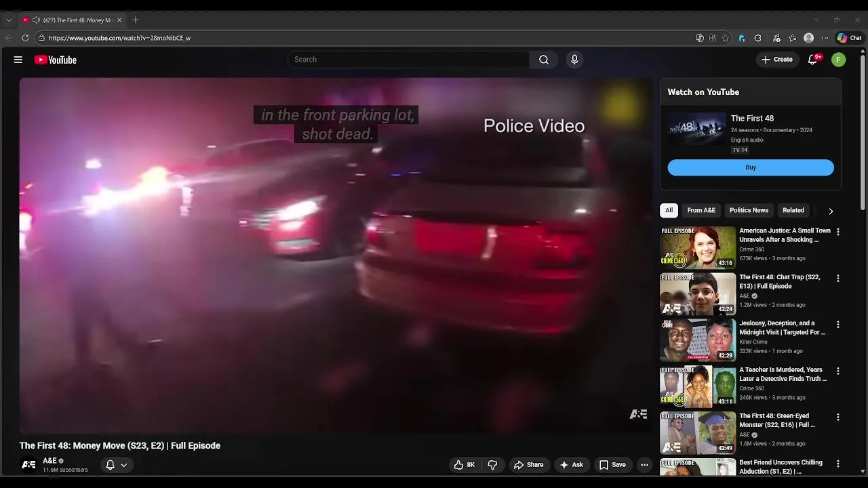The width and height of the screenshot is (868, 488).
Task: Click in the YouTube search field
Action: (408, 60)
